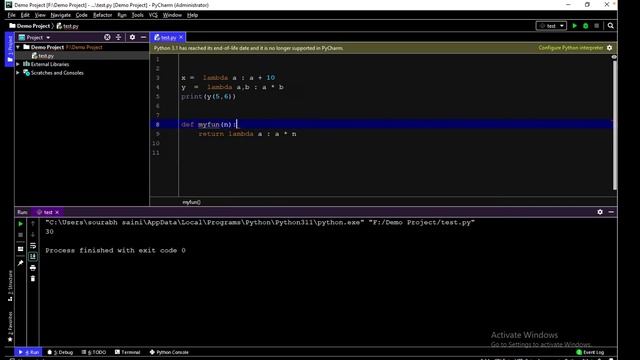The width and height of the screenshot is (640, 360).
Task: Open the Edit menu
Action: click(x=25, y=15)
